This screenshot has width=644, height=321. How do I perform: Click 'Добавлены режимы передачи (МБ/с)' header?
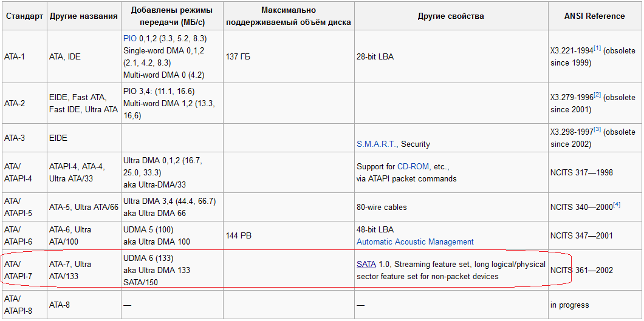point(172,16)
